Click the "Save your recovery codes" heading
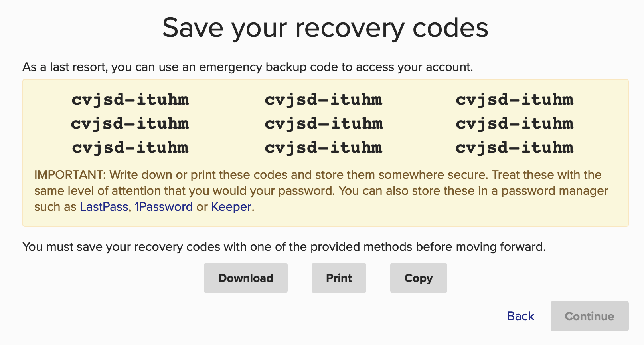Viewport: 644px width, 345px height. [x=325, y=28]
